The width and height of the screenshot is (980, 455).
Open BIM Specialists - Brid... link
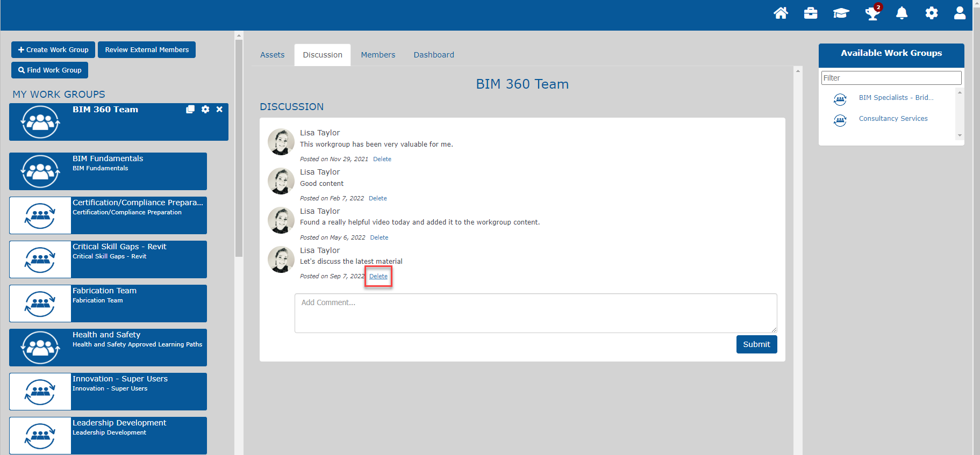click(x=896, y=97)
